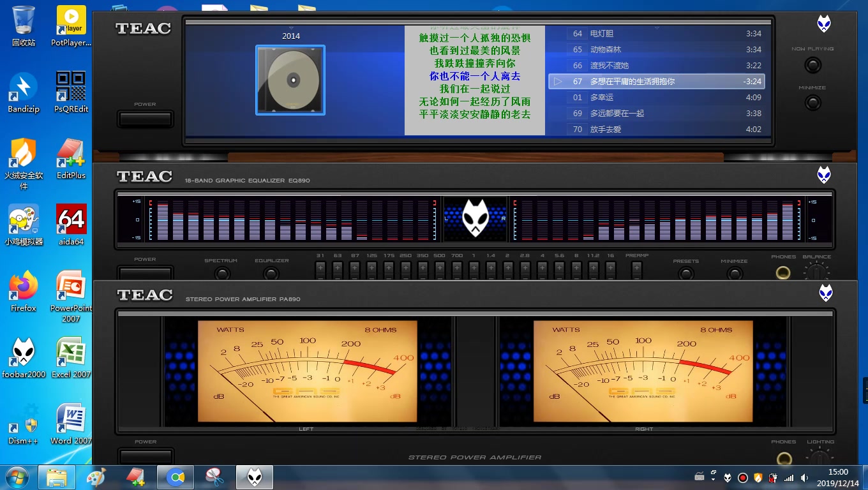The image size is (868, 490).
Task: Click the foobar2000 fox tray icon
Action: 728,477
